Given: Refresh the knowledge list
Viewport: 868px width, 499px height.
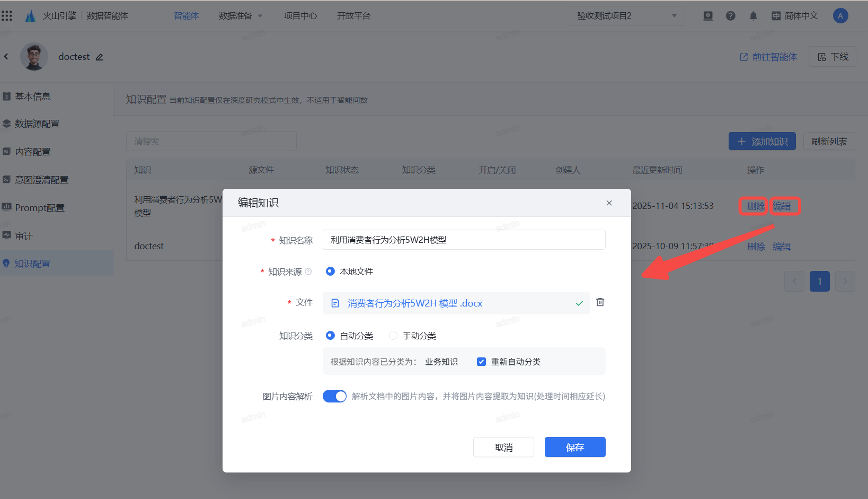Looking at the screenshot, I should 829,142.
